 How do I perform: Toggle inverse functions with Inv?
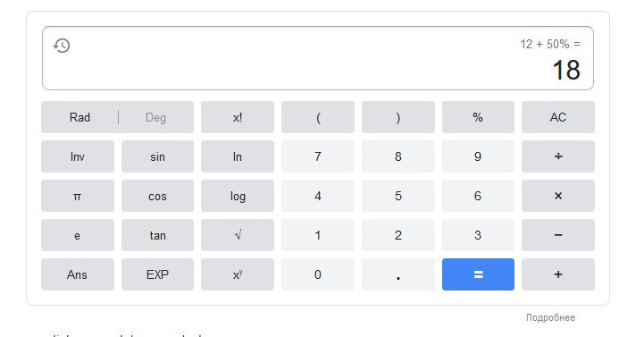coord(78,156)
